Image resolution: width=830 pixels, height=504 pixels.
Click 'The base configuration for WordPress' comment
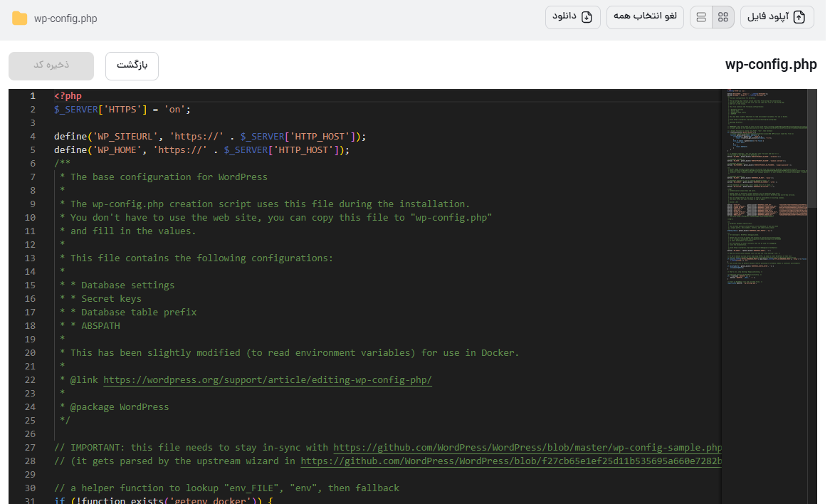[169, 177]
